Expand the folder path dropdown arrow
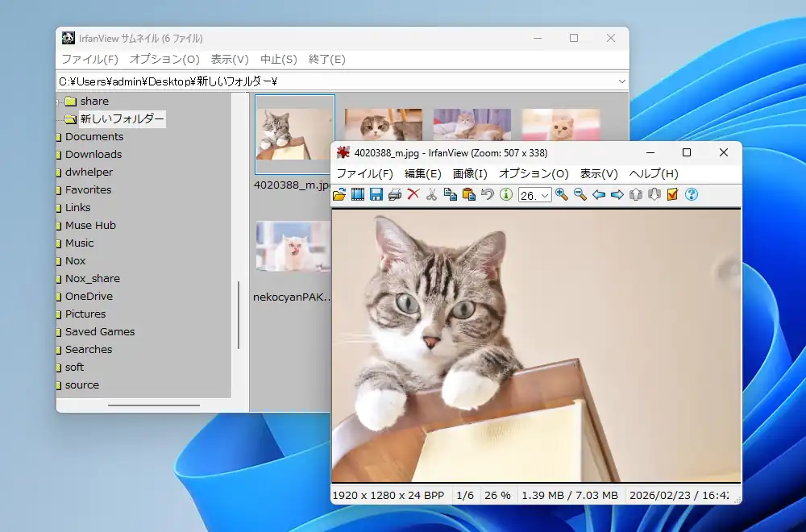 pyautogui.click(x=621, y=81)
